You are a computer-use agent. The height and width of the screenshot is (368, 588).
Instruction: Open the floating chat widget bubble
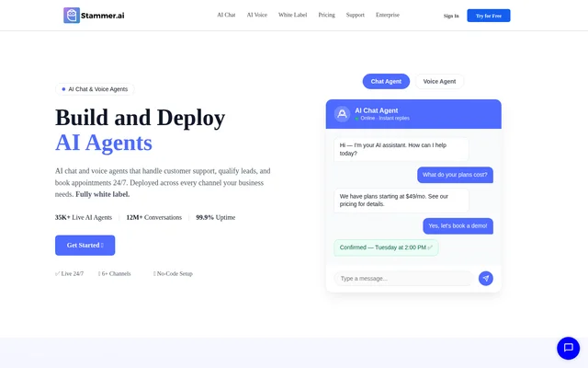pos(568,348)
